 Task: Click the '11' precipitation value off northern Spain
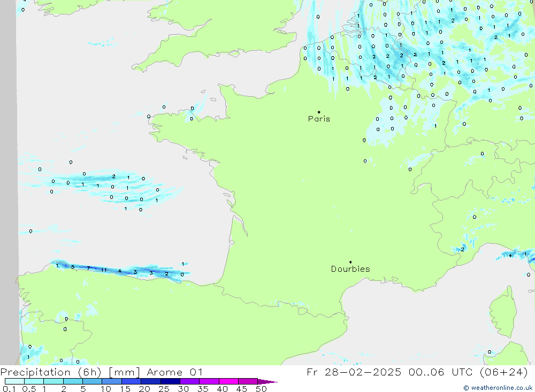(104, 270)
